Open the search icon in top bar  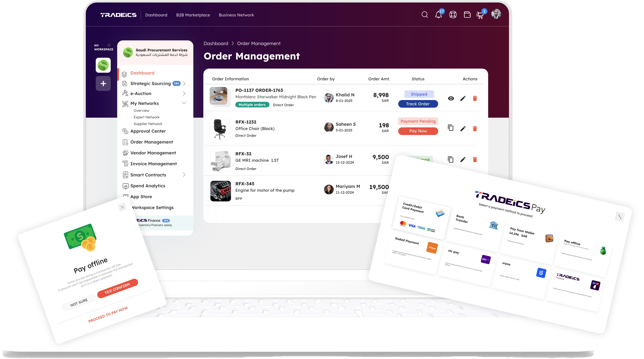click(x=425, y=14)
